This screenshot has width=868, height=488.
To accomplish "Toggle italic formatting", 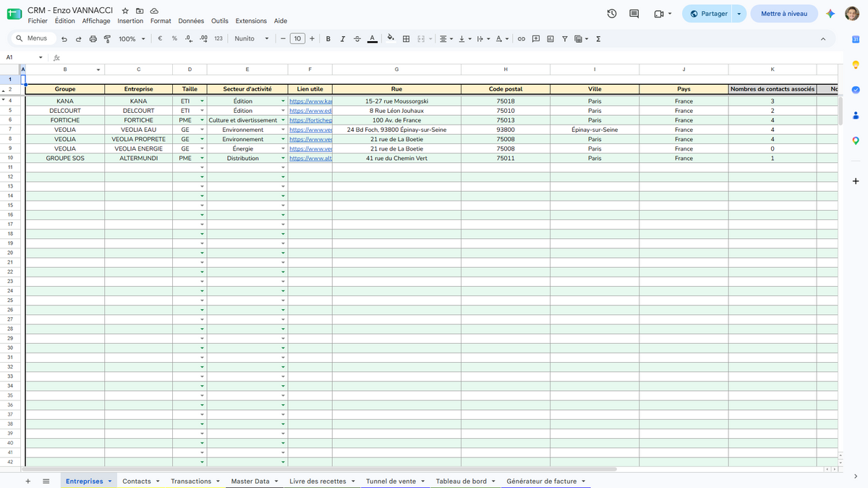I will (343, 39).
